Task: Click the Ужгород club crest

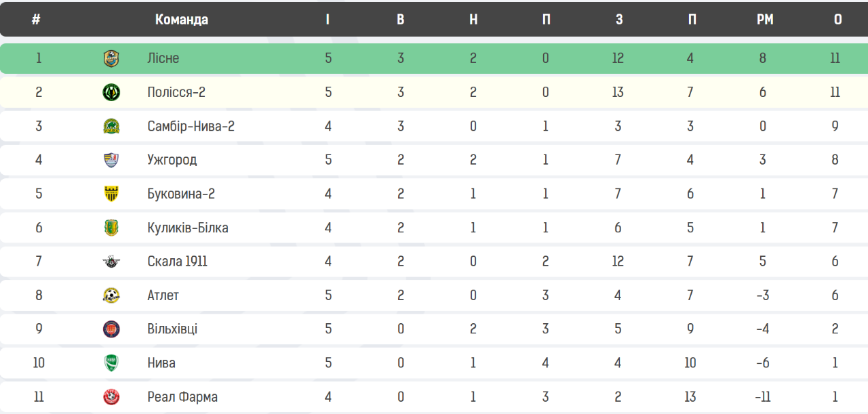Action: pos(111,160)
